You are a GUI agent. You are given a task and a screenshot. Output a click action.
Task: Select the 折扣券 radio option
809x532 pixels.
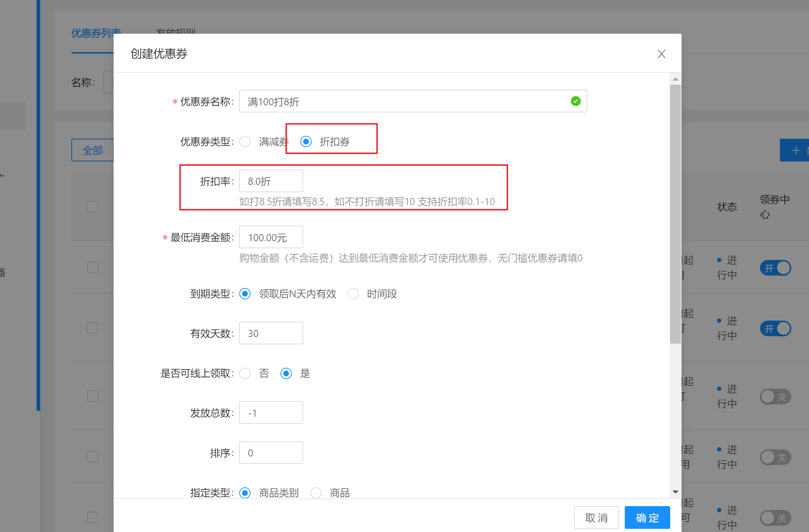pos(306,142)
